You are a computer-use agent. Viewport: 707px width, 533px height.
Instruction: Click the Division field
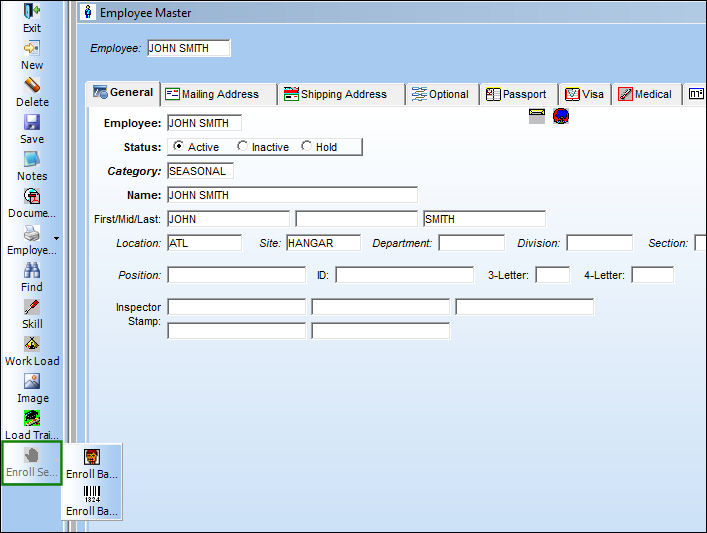tap(600, 243)
